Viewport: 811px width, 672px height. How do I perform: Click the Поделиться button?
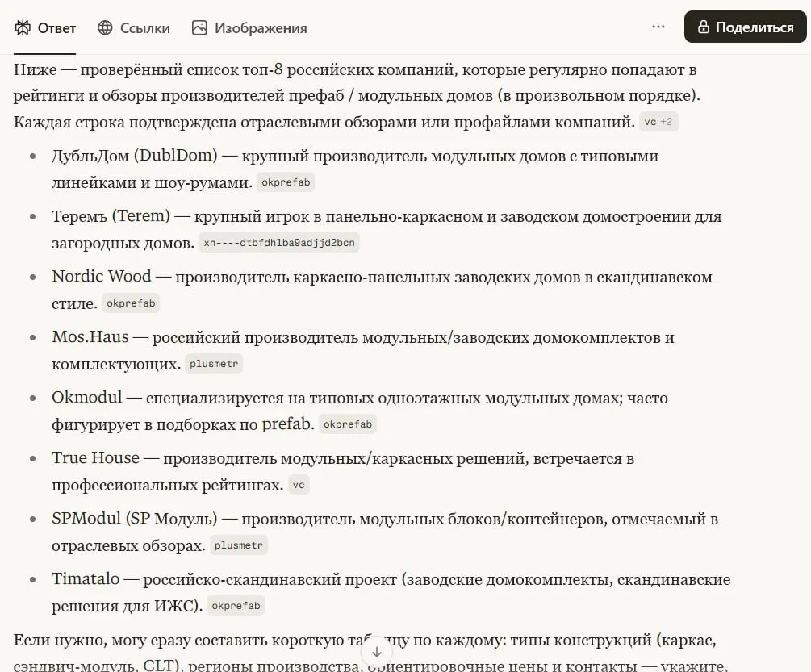tap(746, 27)
